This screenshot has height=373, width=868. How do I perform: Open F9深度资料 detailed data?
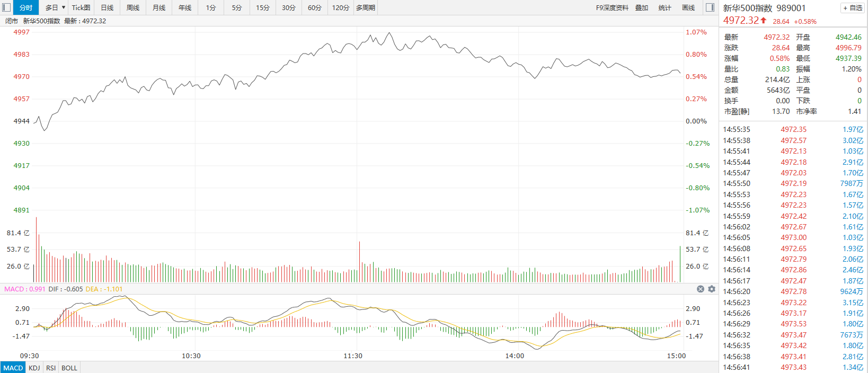(612, 7)
